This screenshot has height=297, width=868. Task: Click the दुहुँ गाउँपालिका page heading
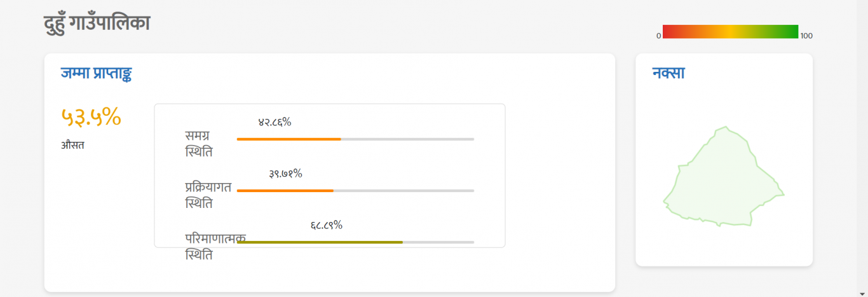pyautogui.click(x=97, y=23)
